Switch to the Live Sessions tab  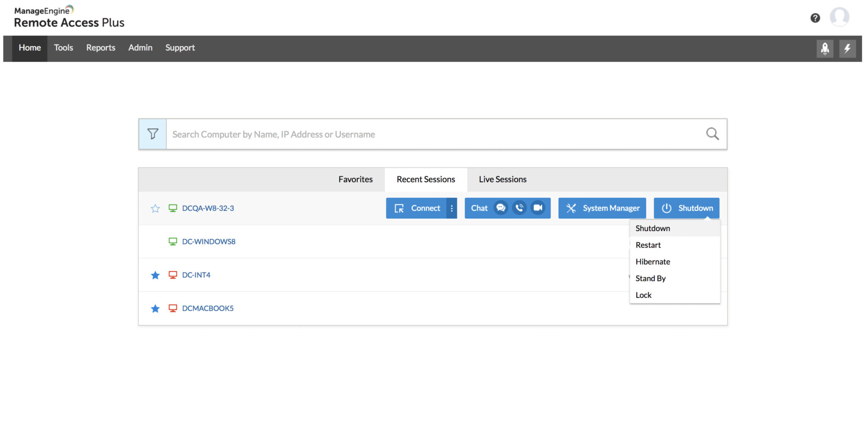tap(503, 179)
